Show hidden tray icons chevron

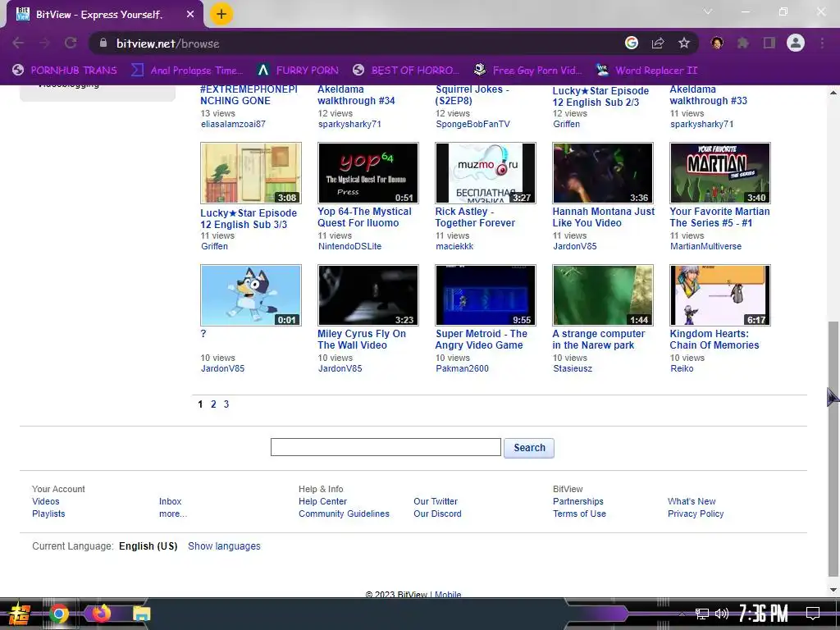pos(682,614)
